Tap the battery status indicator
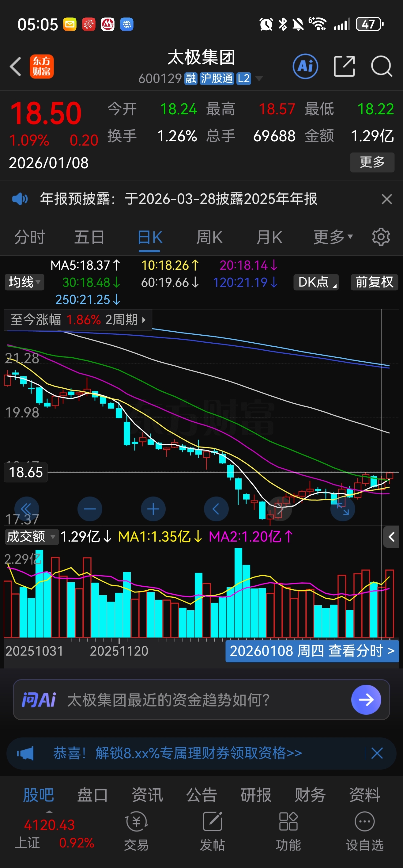 point(369,24)
